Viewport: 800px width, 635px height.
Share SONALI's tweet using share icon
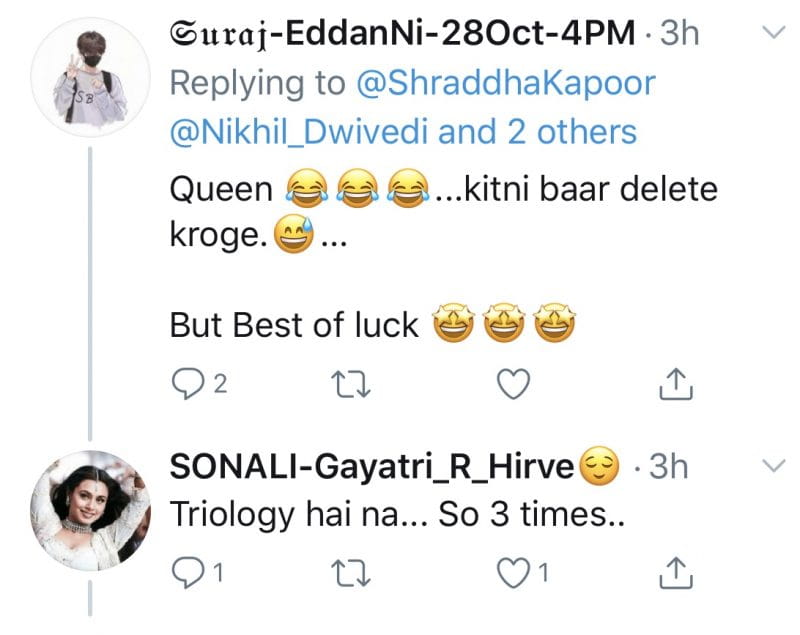click(676, 572)
